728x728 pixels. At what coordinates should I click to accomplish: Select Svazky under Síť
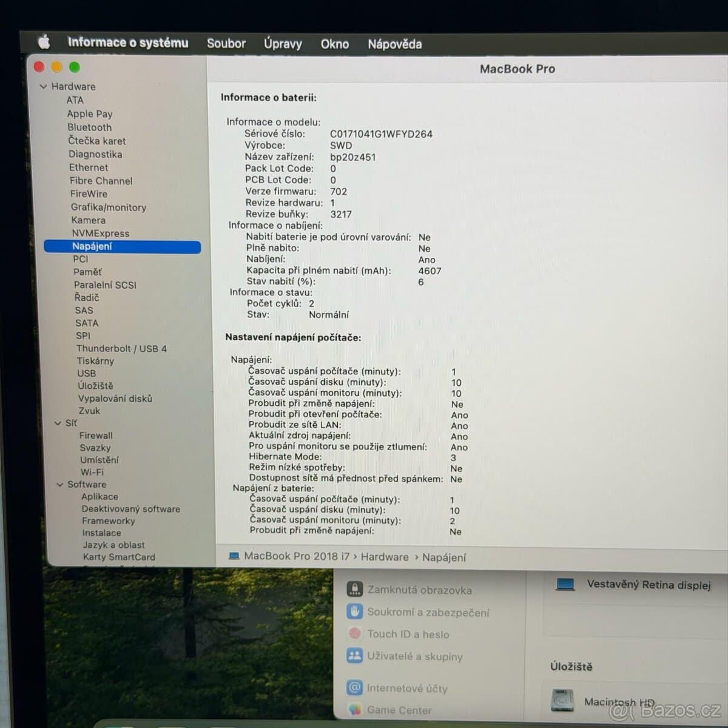pos(95,448)
